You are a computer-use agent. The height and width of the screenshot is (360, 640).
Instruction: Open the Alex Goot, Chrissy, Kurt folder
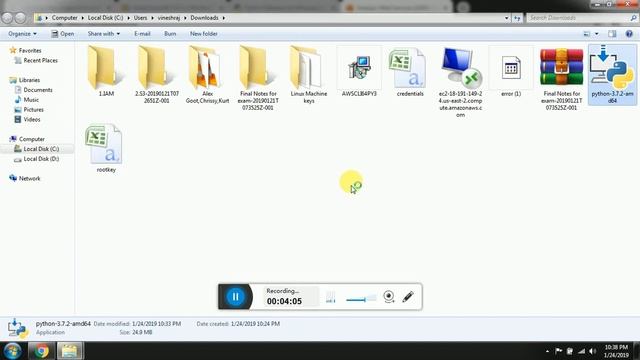click(207, 74)
